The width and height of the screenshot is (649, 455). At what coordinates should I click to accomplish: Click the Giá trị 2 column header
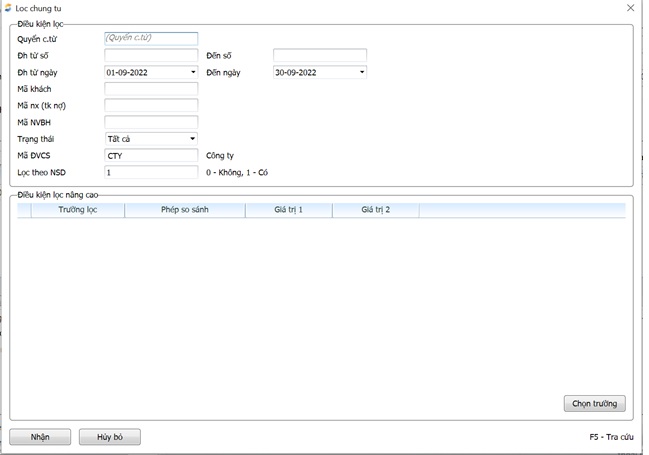(x=375, y=210)
